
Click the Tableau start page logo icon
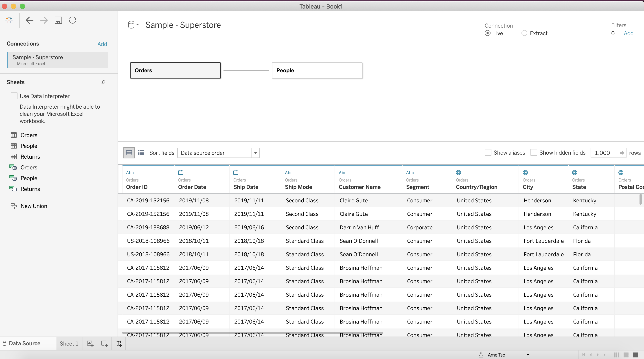click(9, 20)
